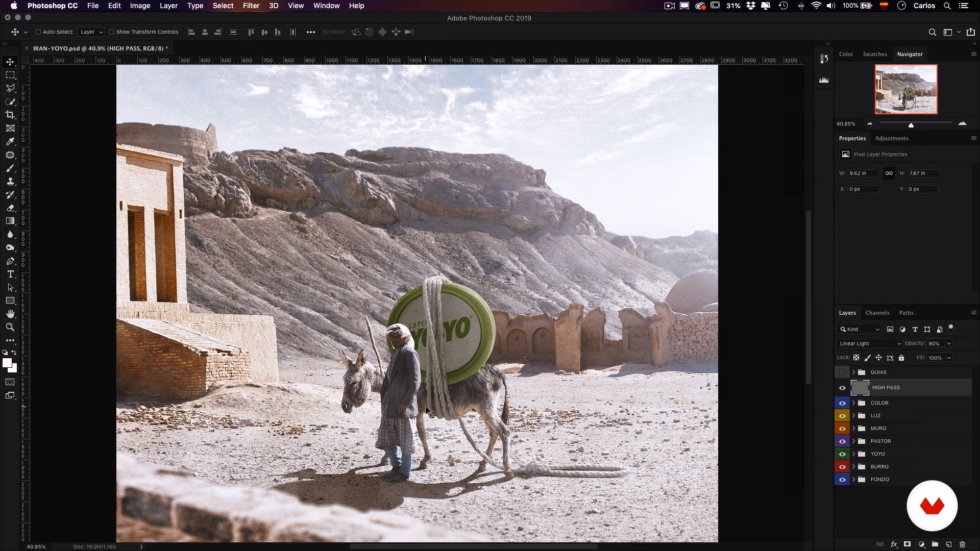Click the search icon in options bar
Viewport: 980px width, 551px height.
tap(933, 32)
